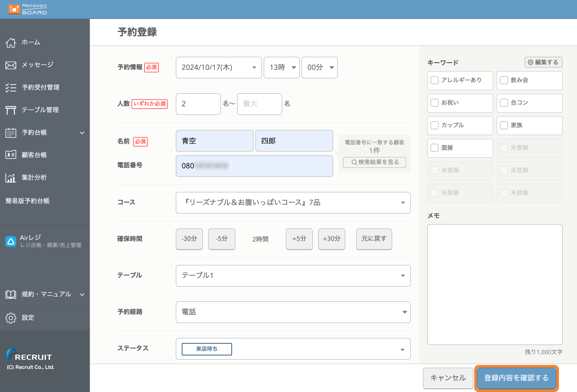Open the テーブル dropdown showing テーブル1
Image resolution: width=577 pixels, height=392 pixels.
click(x=293, y=276)
